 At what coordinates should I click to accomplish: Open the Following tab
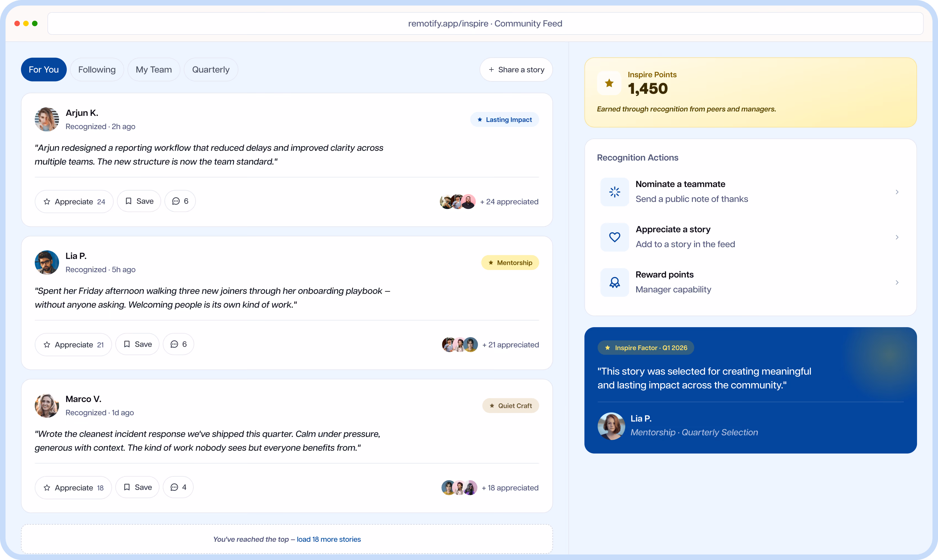[x=97, y=70]
